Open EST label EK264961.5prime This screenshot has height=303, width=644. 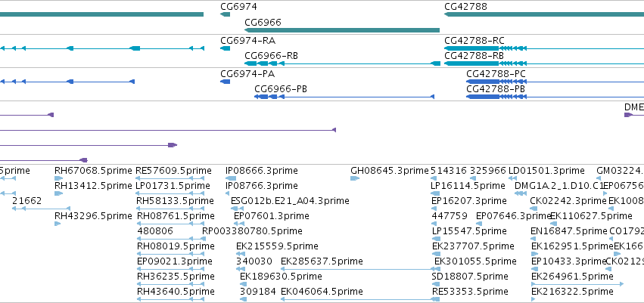(572, 277)
